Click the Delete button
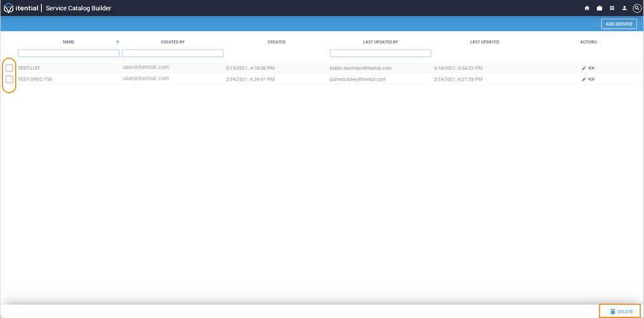This screenshot has width=644, height=318. (x=621, y=311)
